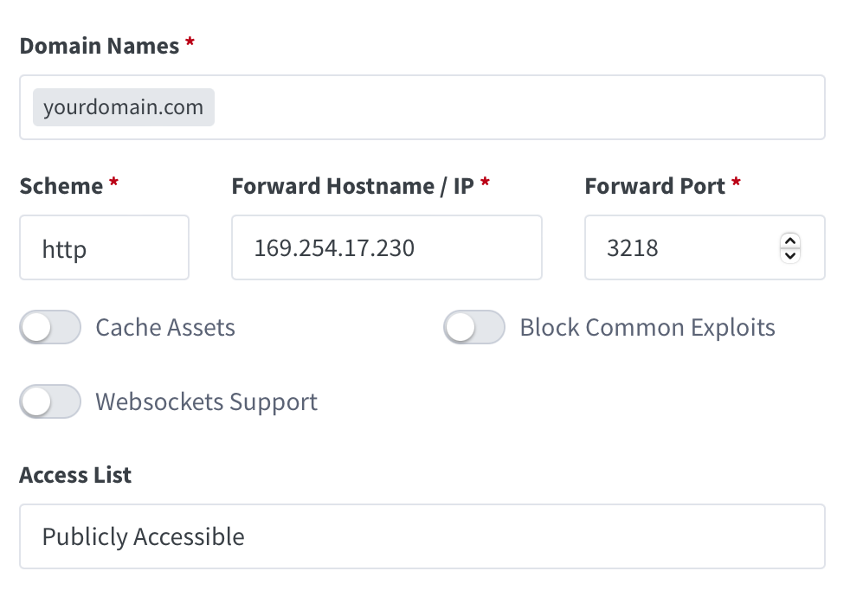850x616 pixels.
Task: Select the yourdomain.com domain tag
Action: [124, 107]
